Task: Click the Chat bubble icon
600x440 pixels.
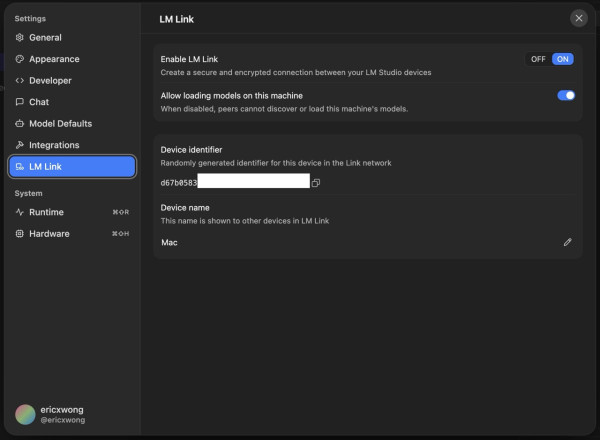Action: [x=20, y=102]
